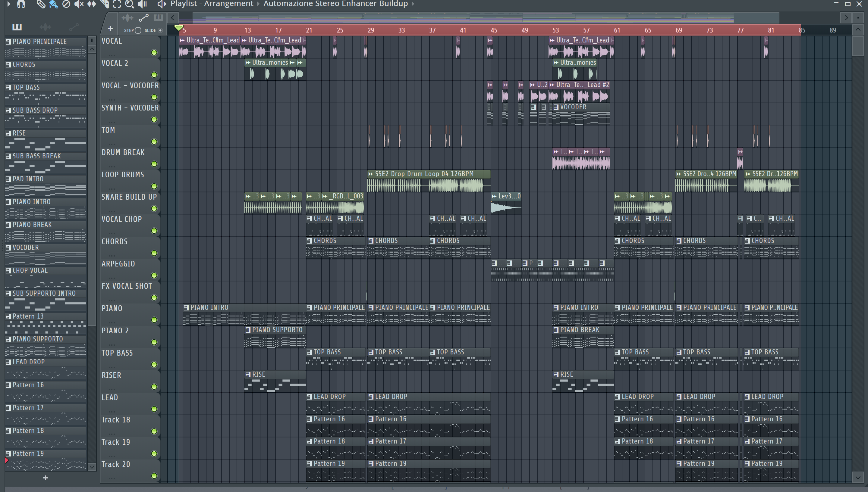The image size is (868, 492).
Task: Click the speaker icon beside Playlist title
Action: [162, 4]
